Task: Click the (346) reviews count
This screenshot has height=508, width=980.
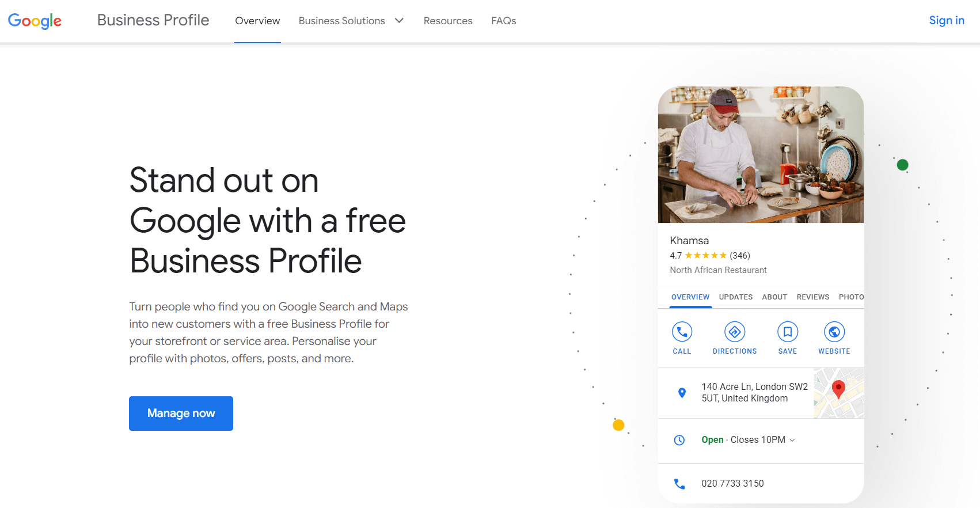Action: click(x=740, y=256)
